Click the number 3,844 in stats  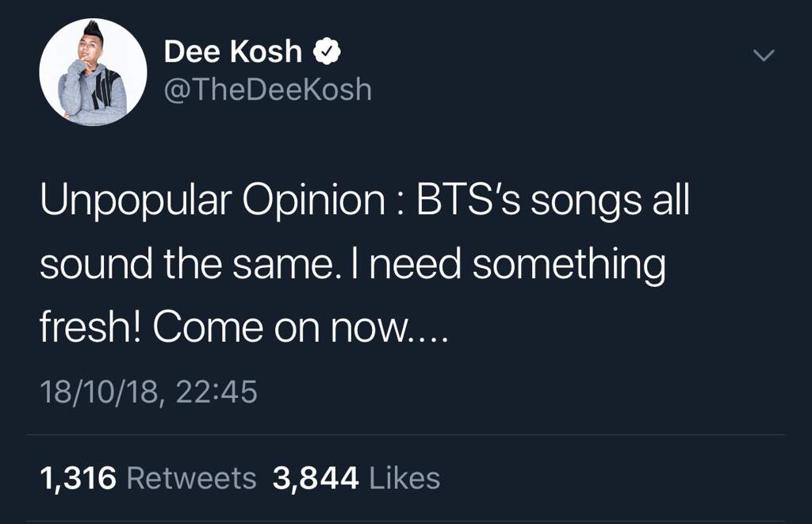[316, 478]
